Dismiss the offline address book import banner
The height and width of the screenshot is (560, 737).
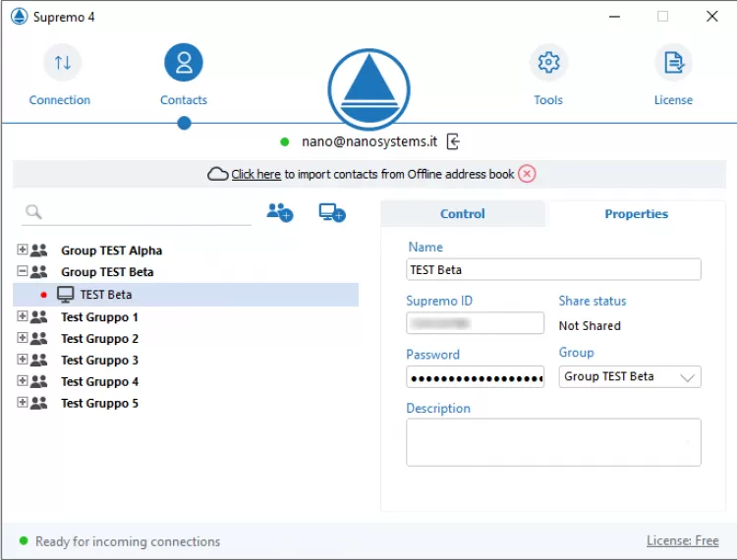pyautogui.click(x=528, y=174)
